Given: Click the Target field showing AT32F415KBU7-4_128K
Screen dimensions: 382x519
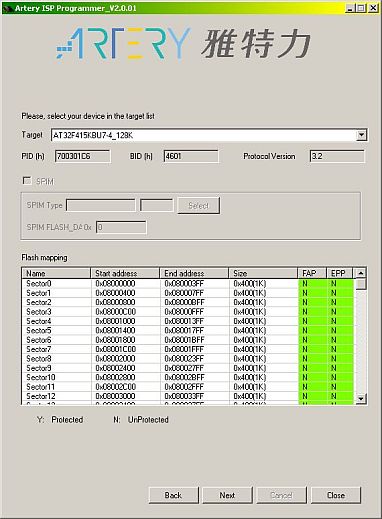Looking at the screenshot, I should 209,135.
